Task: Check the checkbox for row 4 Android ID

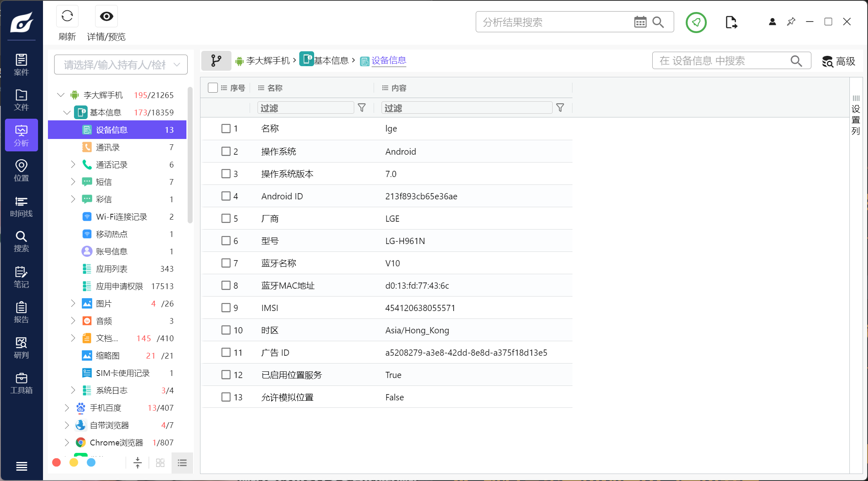Action: pos(226,196)
